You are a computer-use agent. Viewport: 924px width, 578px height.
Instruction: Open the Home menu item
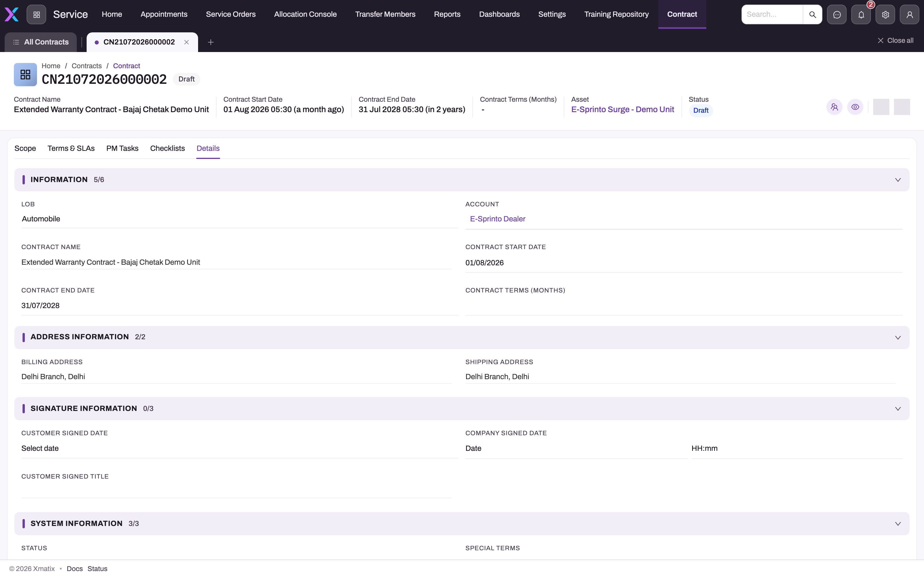click(112, 14)
